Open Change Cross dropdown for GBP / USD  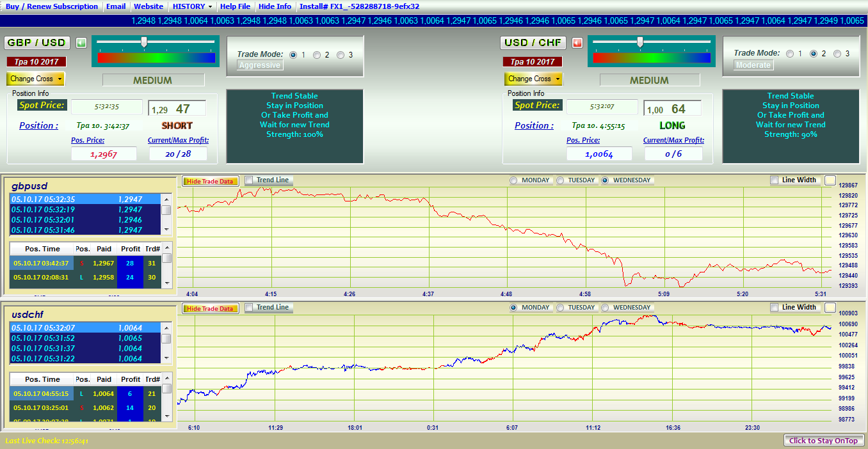[x=36, y=79]
